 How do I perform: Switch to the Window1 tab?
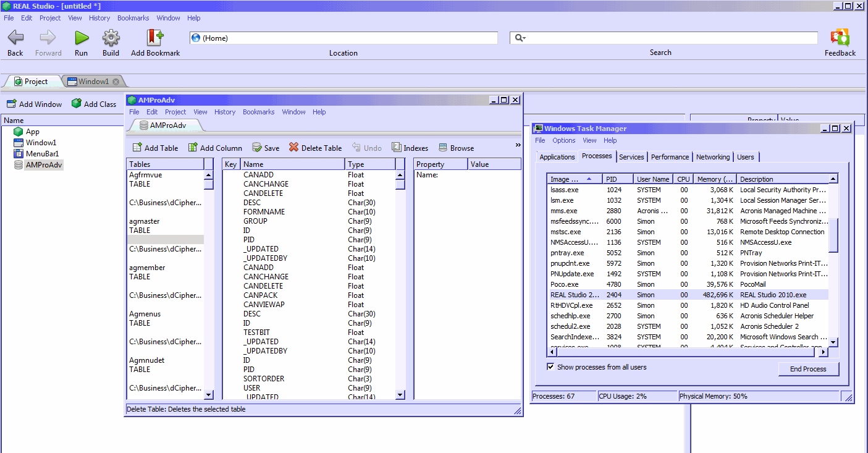[93, 82]
